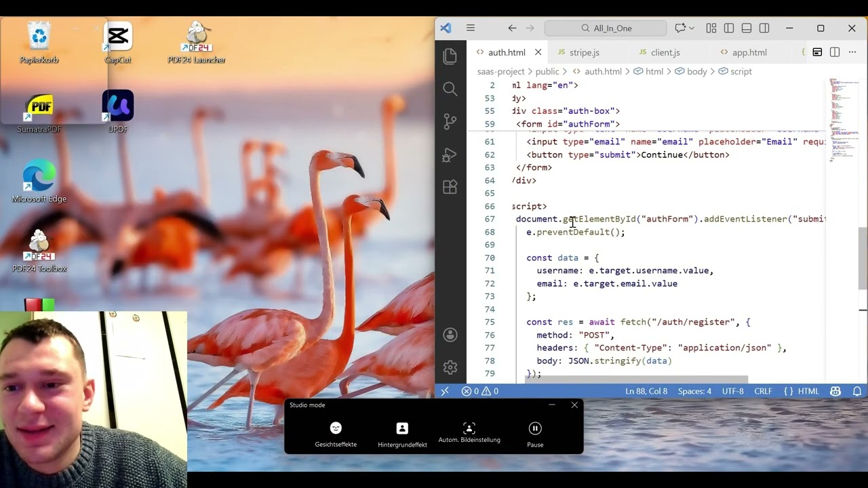This screenshot has width=868, height=488.
Task: Toggle Gesichtseffekte in Studio mode
Action: pyautogui.click(x=336, y=434)
